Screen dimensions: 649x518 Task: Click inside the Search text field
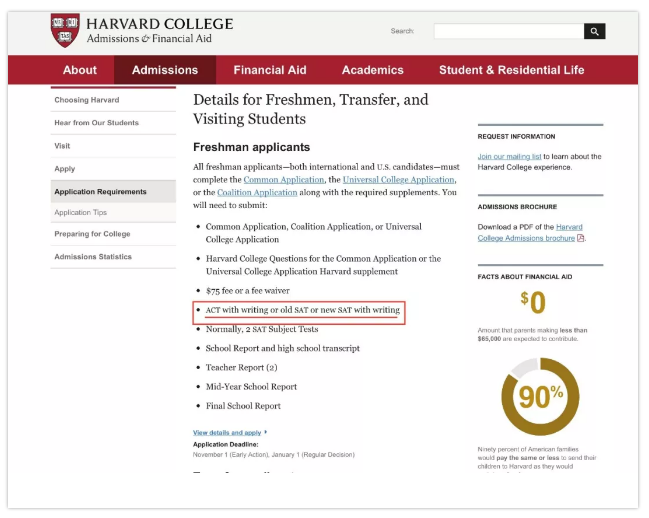pos(508,31)
